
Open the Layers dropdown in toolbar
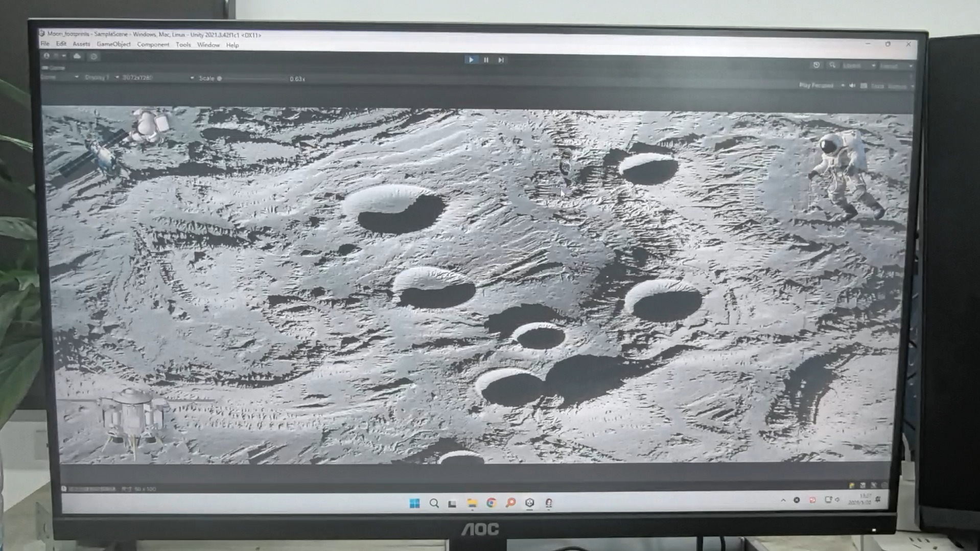point(858,66)
